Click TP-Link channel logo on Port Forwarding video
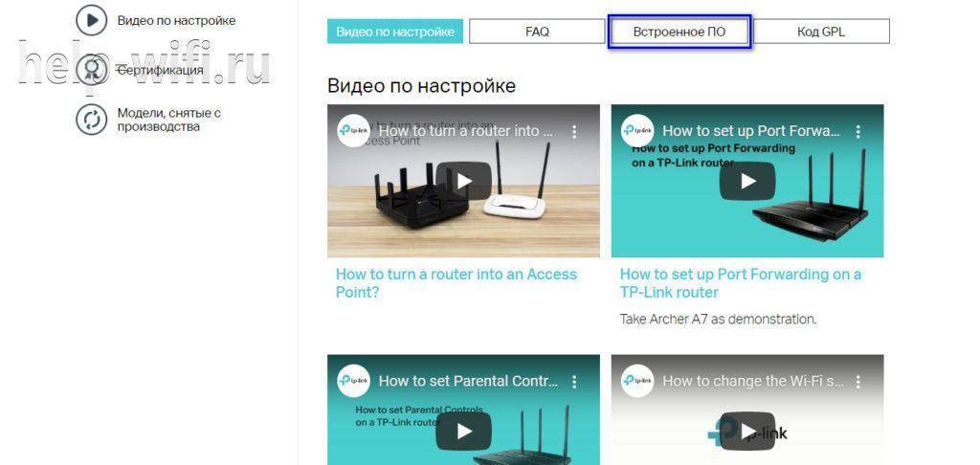980x465 pixels. click(x=637, y=131)
